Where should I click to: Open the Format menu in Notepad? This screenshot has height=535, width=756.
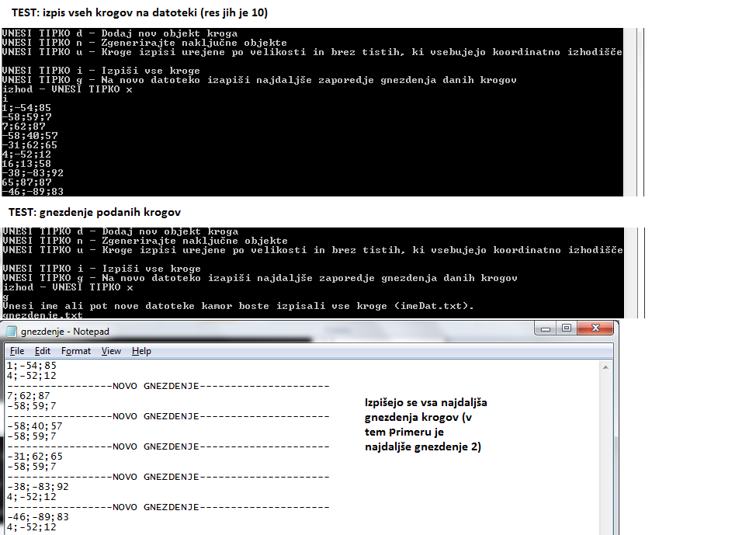(x=76, y=351)
